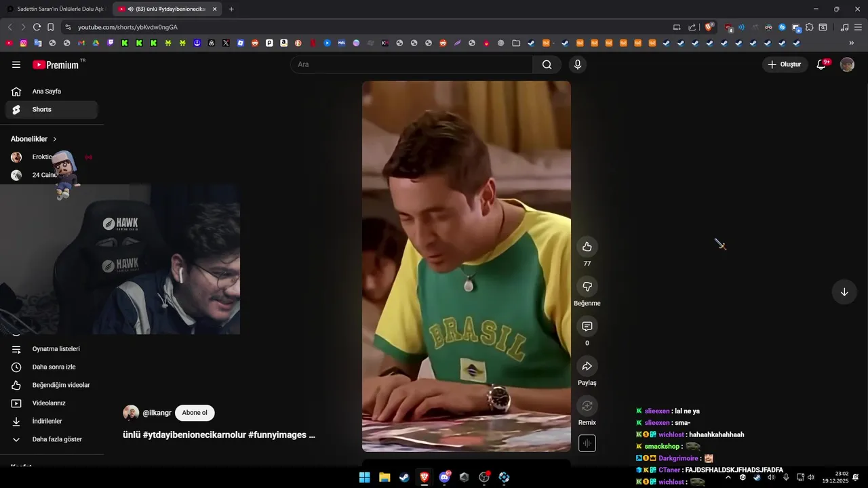The image size is (868, 488).
Task: Expand Daha fazla göster in sidebar
Action: click(52, 439)
